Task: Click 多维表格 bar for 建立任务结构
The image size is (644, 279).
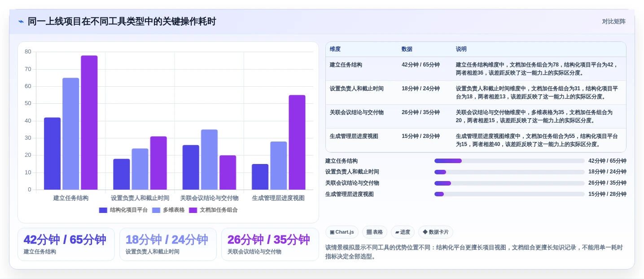Action: click(x=71, y=134)
